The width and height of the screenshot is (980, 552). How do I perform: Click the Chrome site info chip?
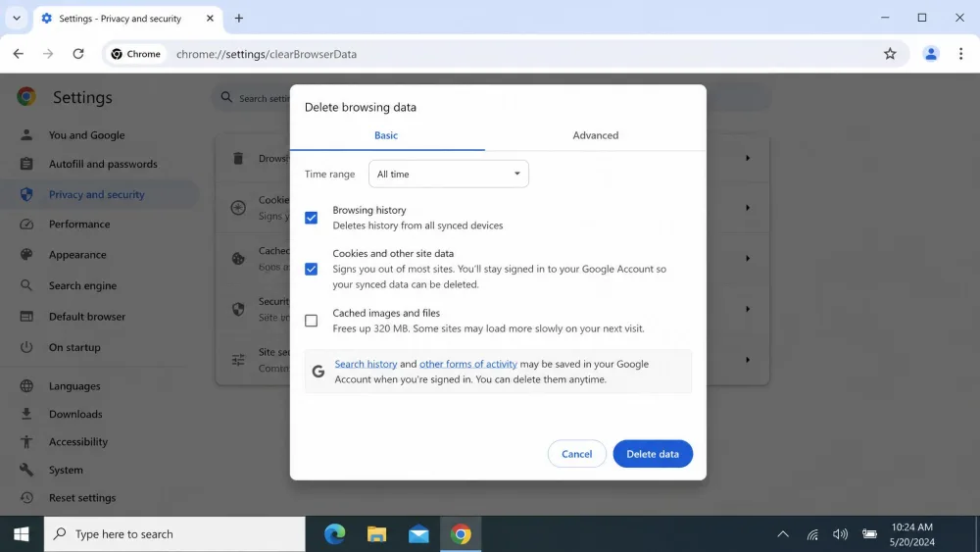(135, 54)
